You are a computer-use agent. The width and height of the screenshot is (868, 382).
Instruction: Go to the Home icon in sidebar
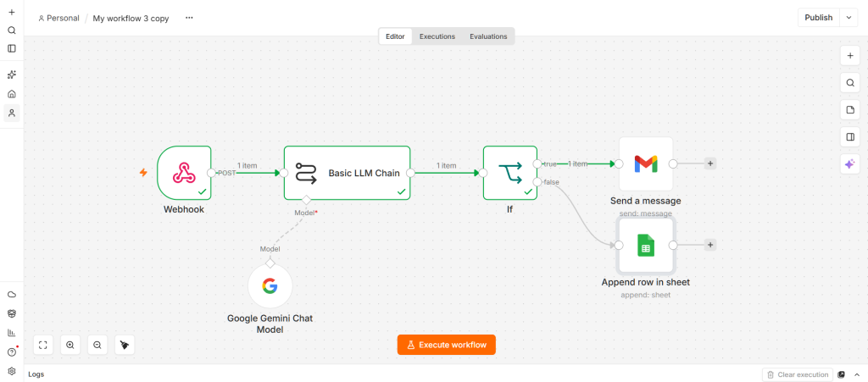[12, 94]
